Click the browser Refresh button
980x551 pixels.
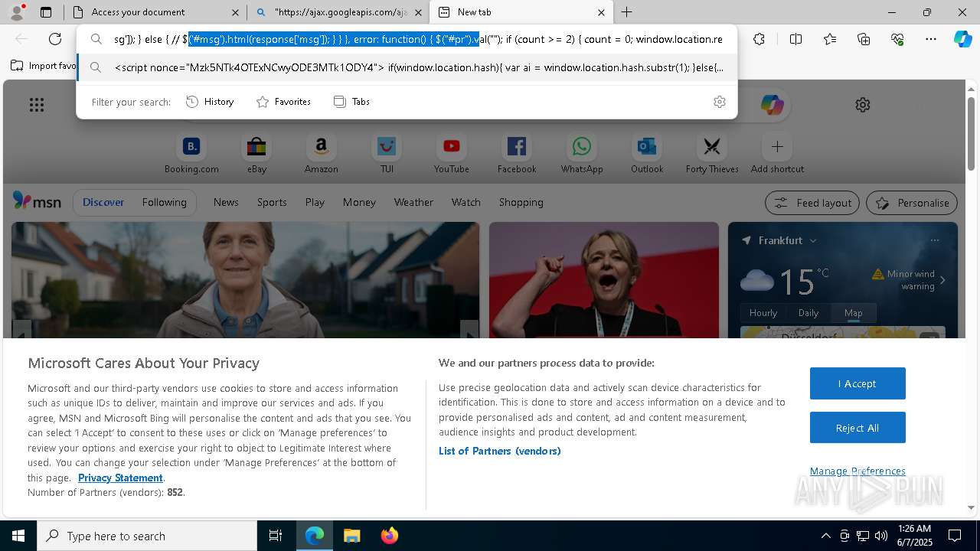55,39
